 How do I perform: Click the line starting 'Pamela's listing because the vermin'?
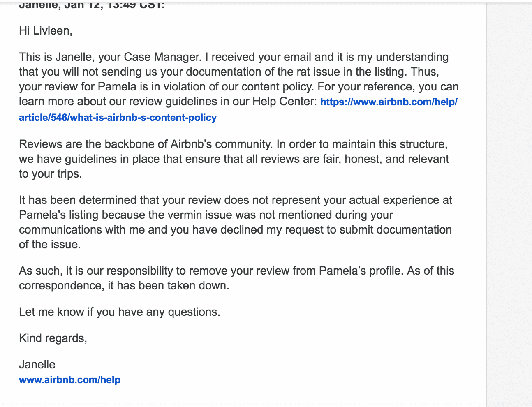pos(206,215)
